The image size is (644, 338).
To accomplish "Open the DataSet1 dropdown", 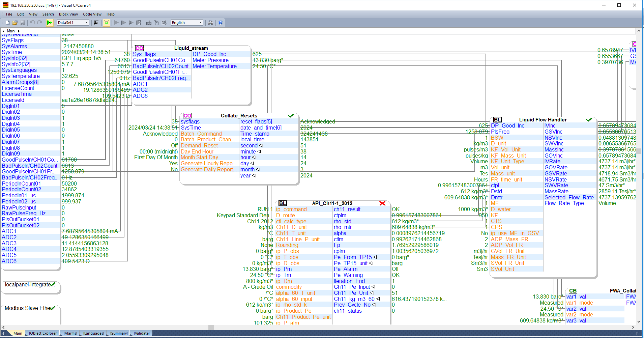I will [x=87, y=23].
